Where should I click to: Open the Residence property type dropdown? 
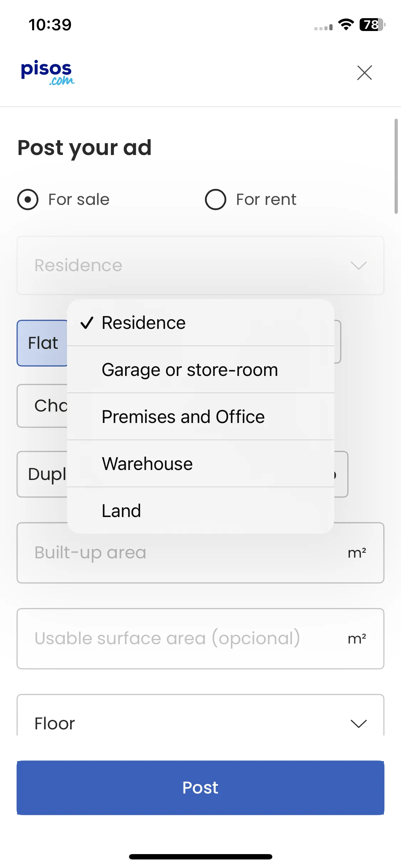pyautogui.click(x=200, y=265)
